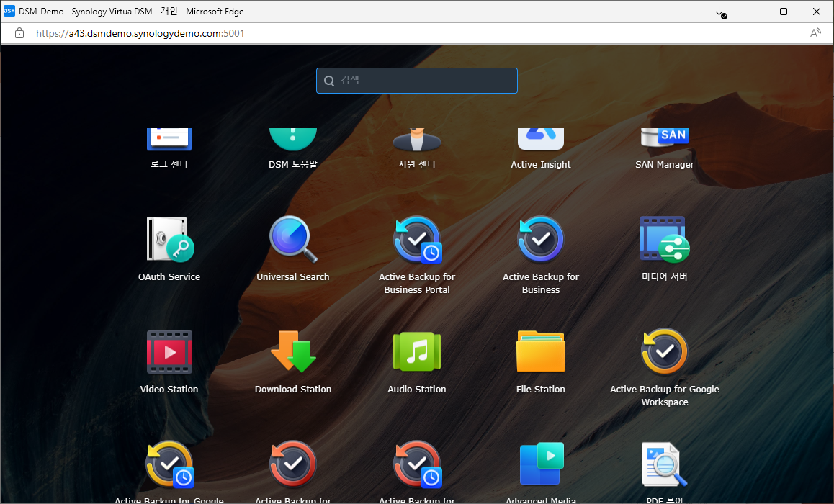This screenshot has width=834, height=504.
Task: Open File Station
Action: [541, 351]
